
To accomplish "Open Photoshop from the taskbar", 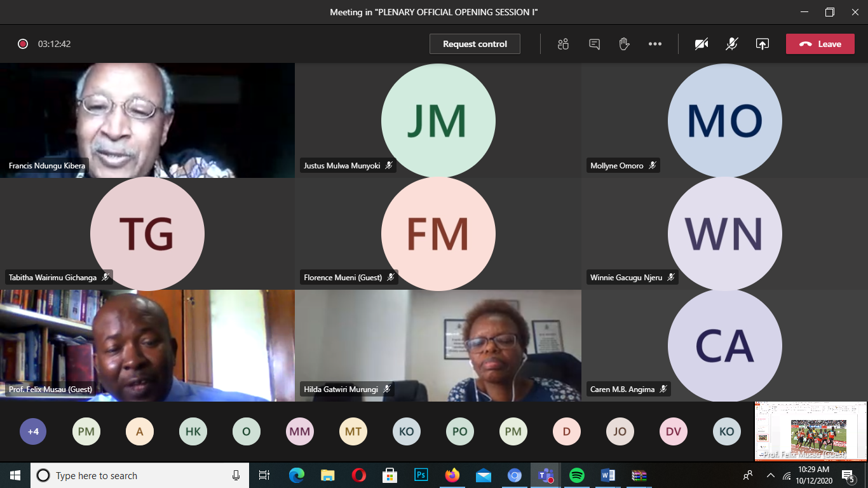I will pos(421,475).
